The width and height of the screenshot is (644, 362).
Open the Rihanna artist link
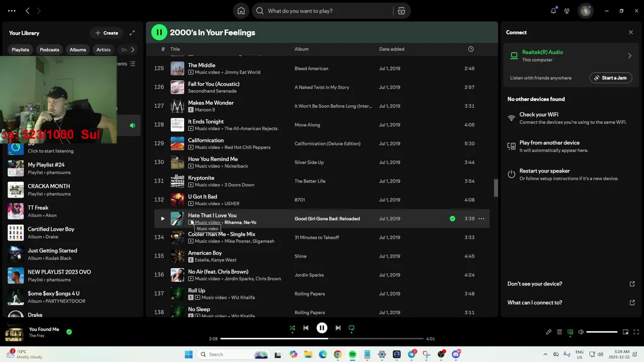pyautogui.click(x=232, y=223)
